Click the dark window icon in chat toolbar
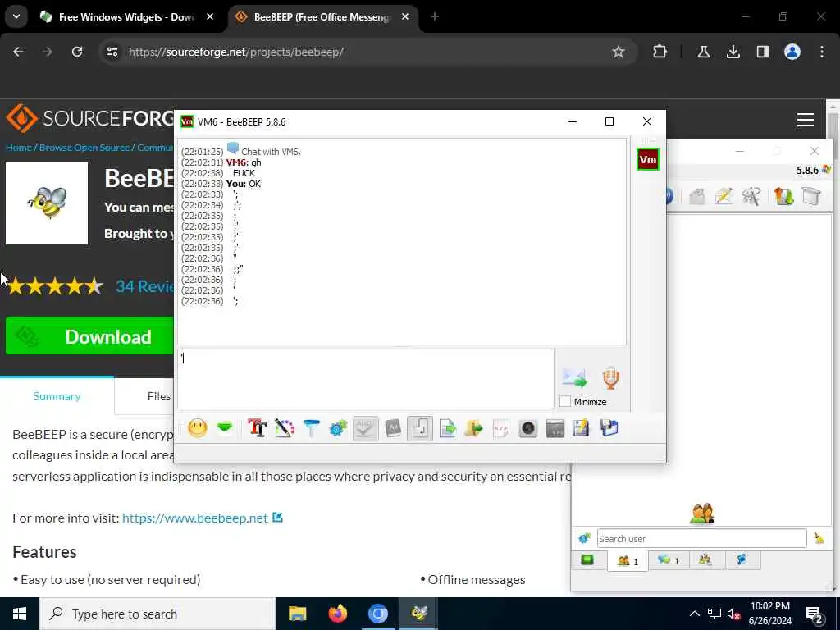840x630 pixels. pos(555,428)
